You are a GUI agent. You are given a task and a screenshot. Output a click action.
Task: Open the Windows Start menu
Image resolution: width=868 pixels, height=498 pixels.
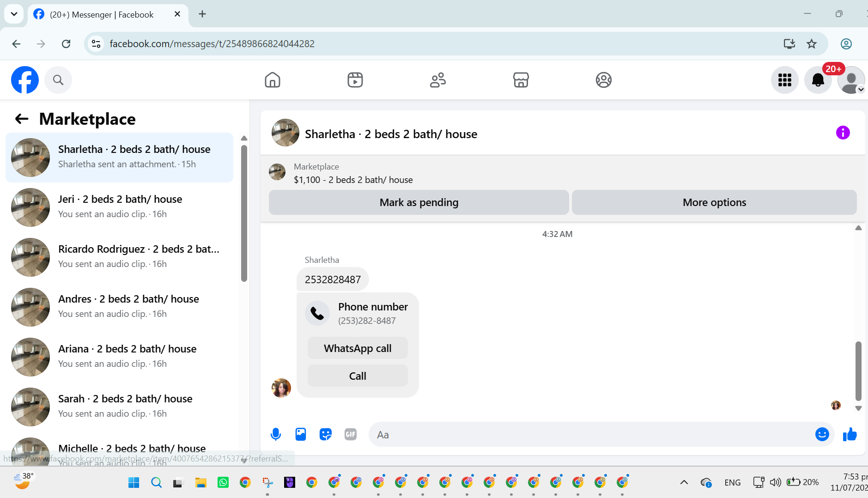[x=134, y=483]
